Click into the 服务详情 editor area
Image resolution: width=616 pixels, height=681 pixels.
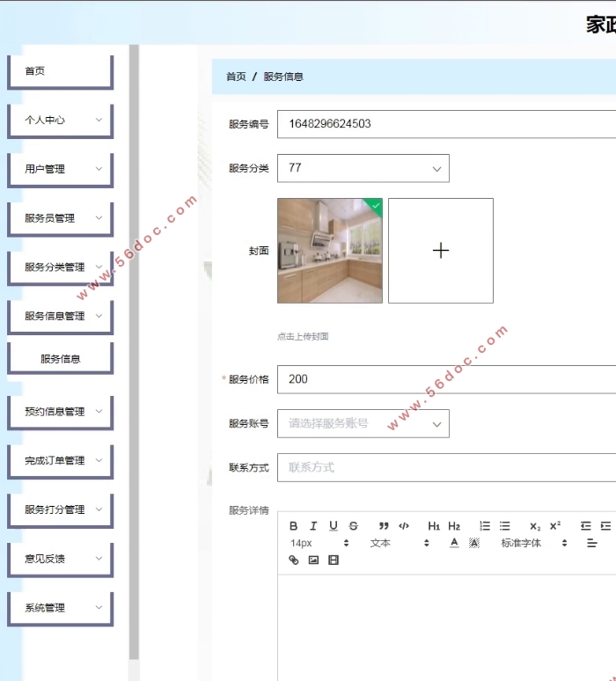point(446,627)
